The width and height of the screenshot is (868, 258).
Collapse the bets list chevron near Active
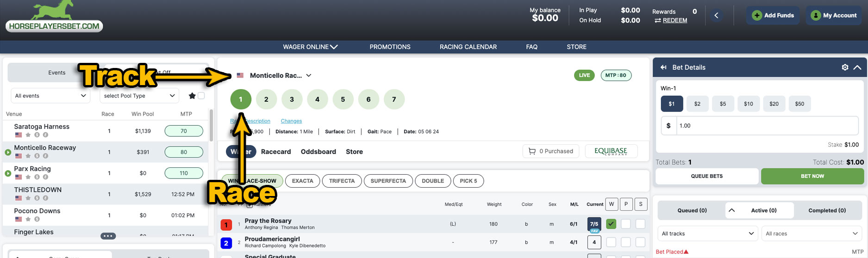tap(732, 210)
